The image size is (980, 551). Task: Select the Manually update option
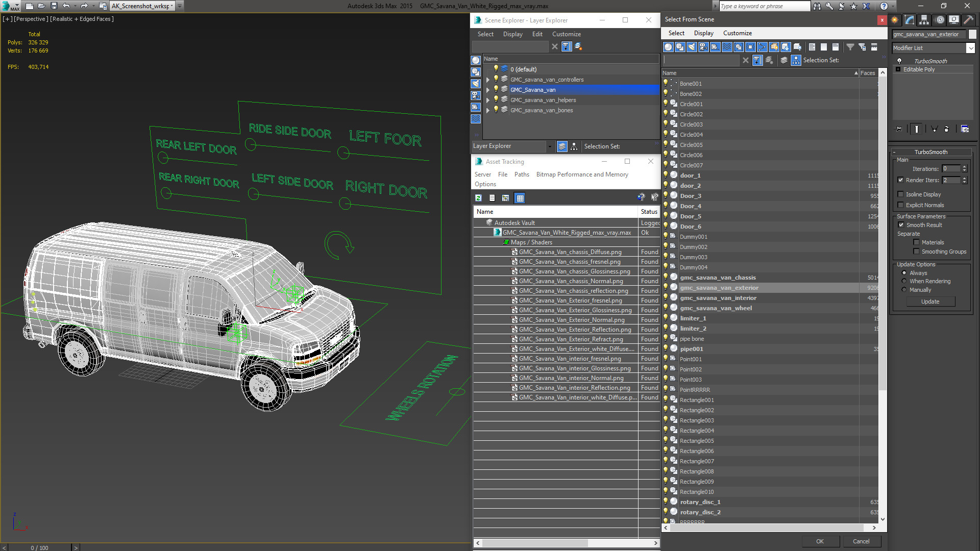(904, 290)
